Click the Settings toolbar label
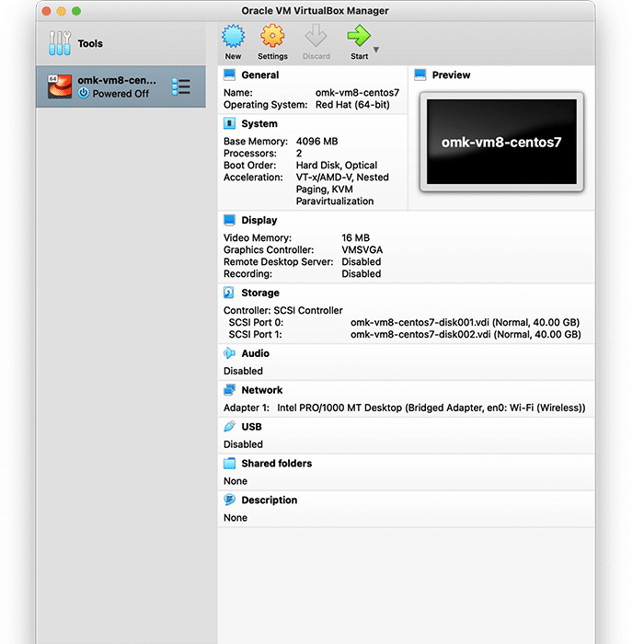 point(272,56)
